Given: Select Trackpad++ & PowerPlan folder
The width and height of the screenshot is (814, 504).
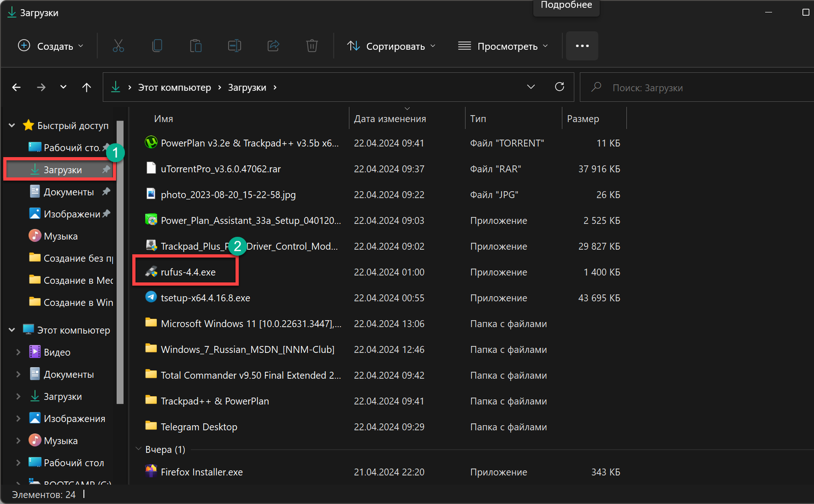Looking at the screenshot, I should (215, 401).
